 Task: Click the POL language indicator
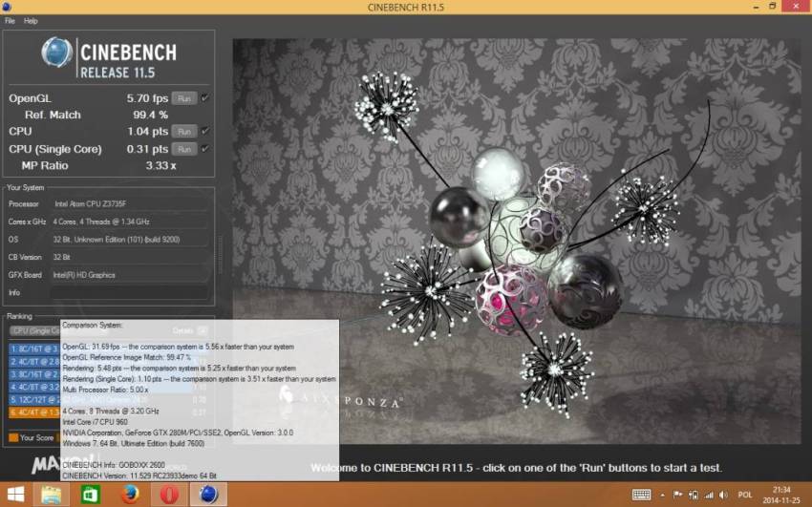(745, 496)
